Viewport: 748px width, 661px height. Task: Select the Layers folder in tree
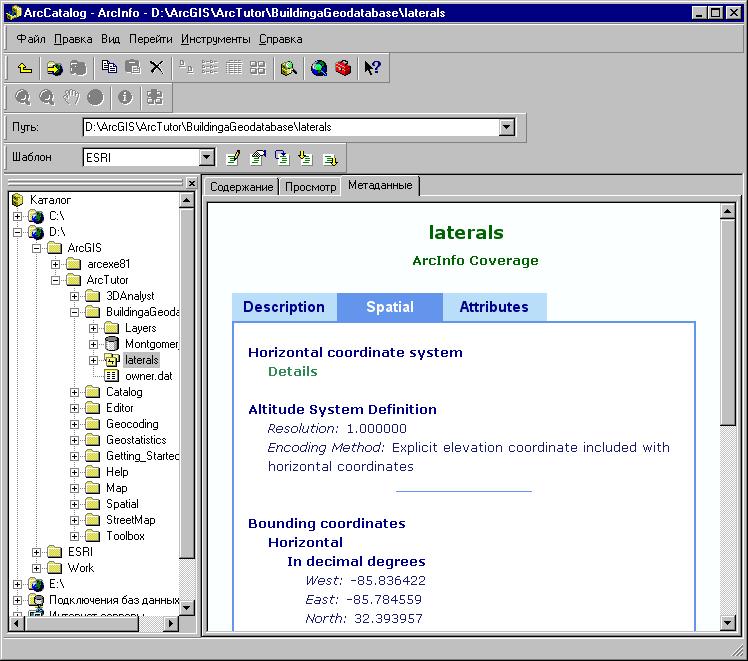point(140,328)
